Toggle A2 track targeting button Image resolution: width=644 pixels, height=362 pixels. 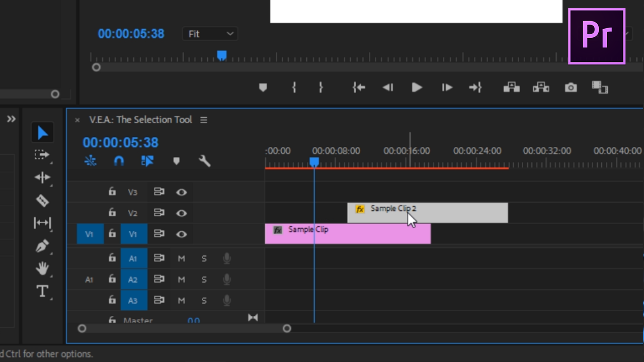(x=133, y=280)
